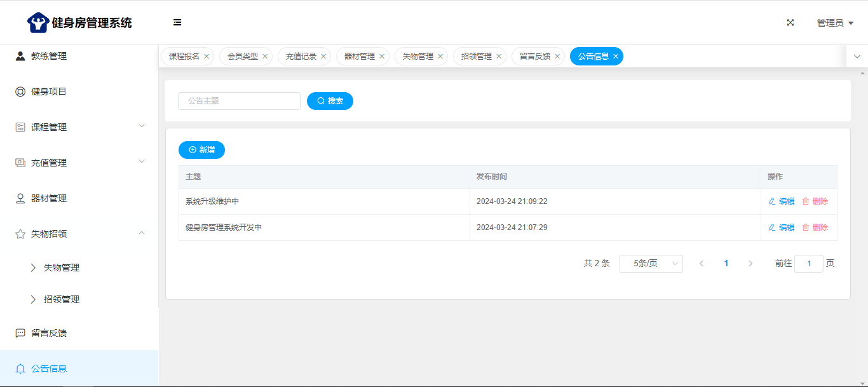Close the 课程报名 tab
This screenshot has width=868, height=387.
point(207,57)
